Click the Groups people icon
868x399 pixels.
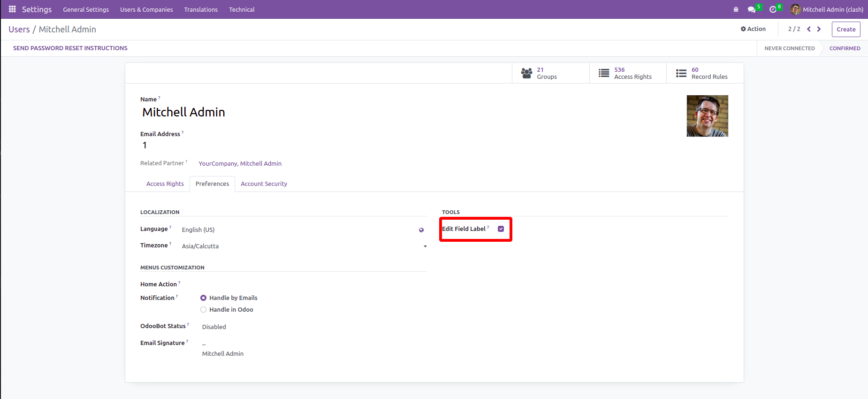pos(527,73)
